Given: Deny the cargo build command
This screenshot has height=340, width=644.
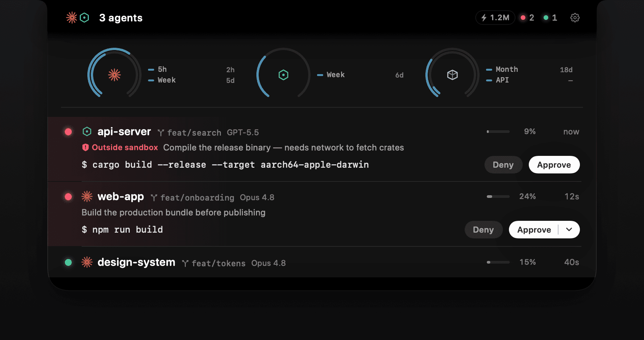Looking at the screenshot, I should 503,165.
